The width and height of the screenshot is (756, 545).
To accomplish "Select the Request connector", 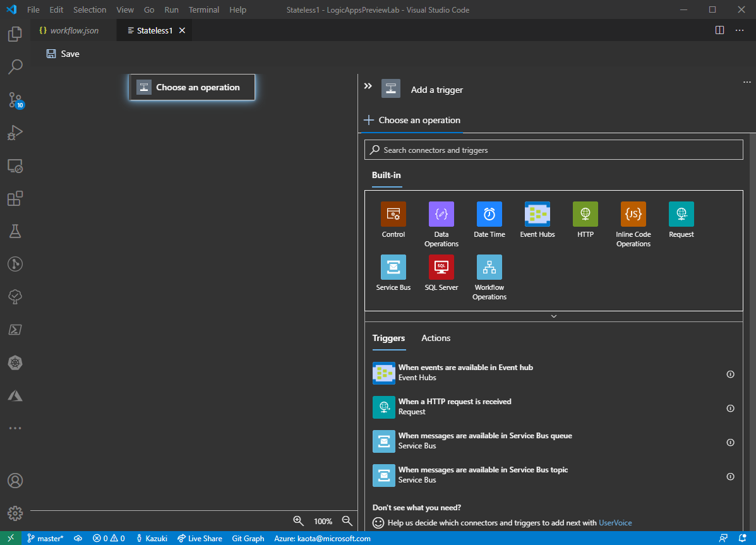I will 681,220.
